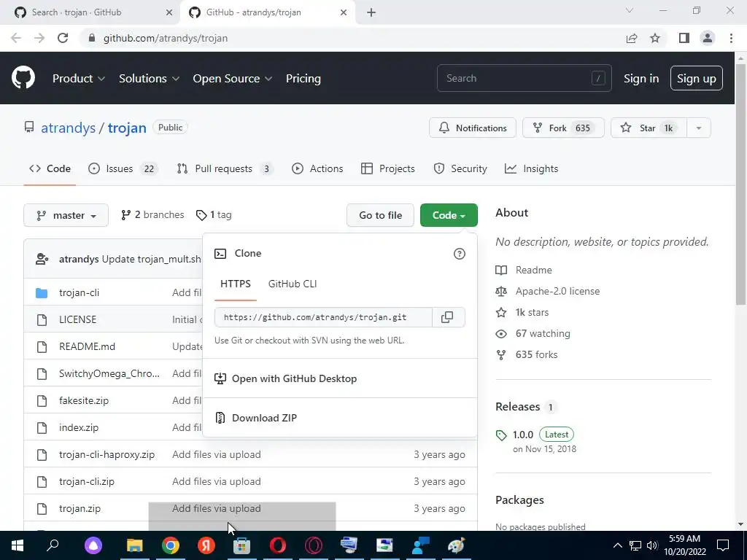The width and height of the screenshot is (747, 560).
Task: Open new tab with plus icon
Action: pyautogui.click(x=371, y=12)
